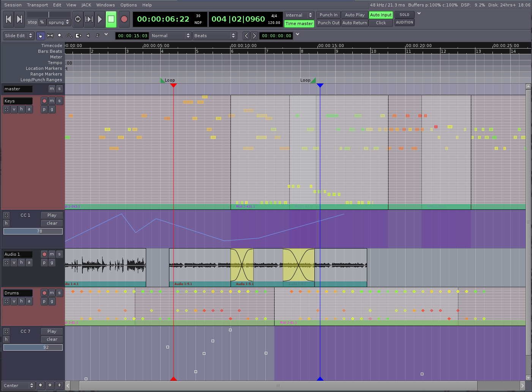Select the MIDI note edit tool

coord(98,36)
